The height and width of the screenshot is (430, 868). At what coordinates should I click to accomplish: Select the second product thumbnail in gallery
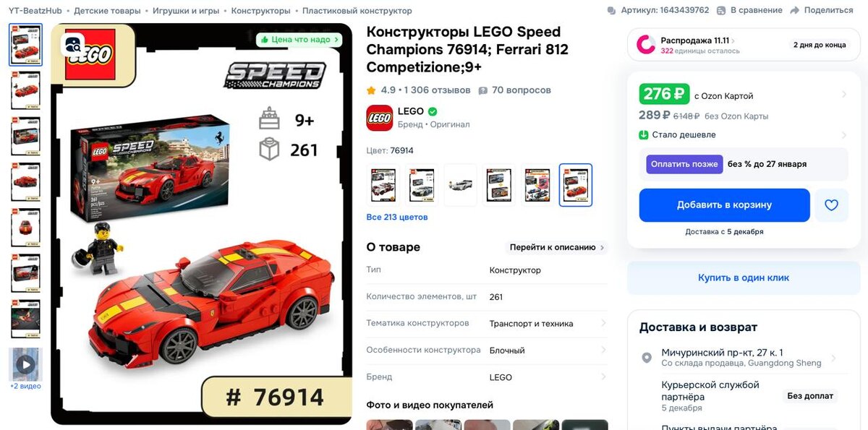26,90
